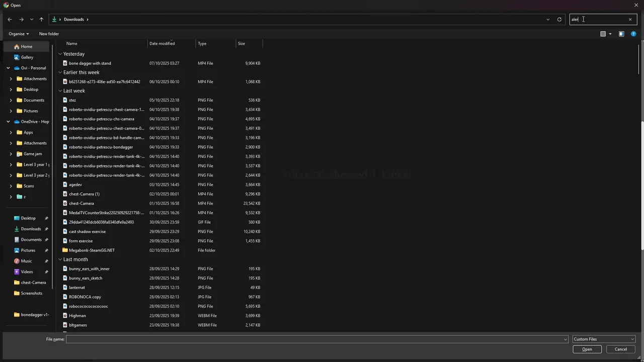Go back using the Back arrow
Viewport: 644px width, 362px height.
click(x=10, y=20)
